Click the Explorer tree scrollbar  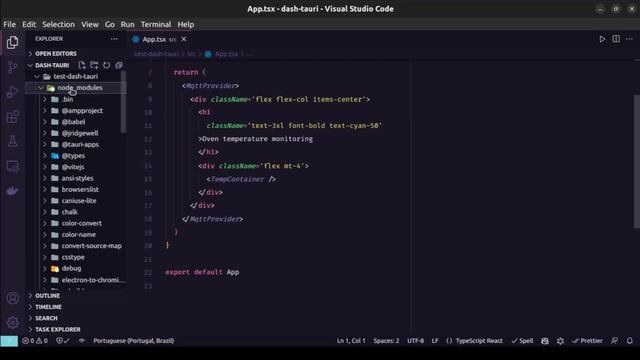click(123, 102)
